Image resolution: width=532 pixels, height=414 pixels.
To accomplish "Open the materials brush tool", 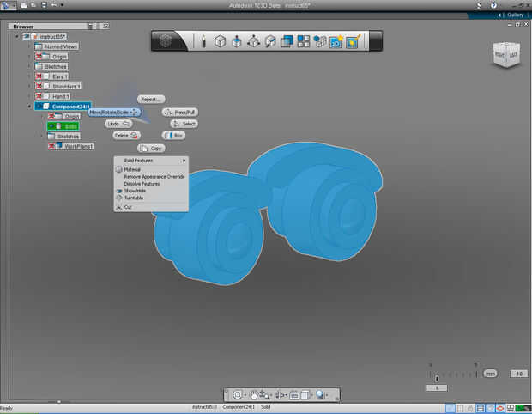I will 354,41.
